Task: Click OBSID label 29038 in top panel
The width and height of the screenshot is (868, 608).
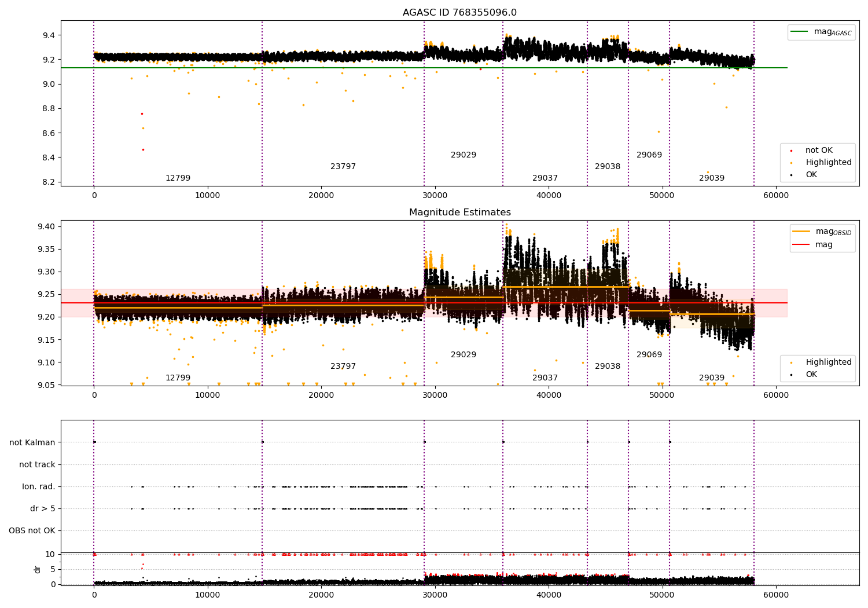Action: click(x=608, y=167)
